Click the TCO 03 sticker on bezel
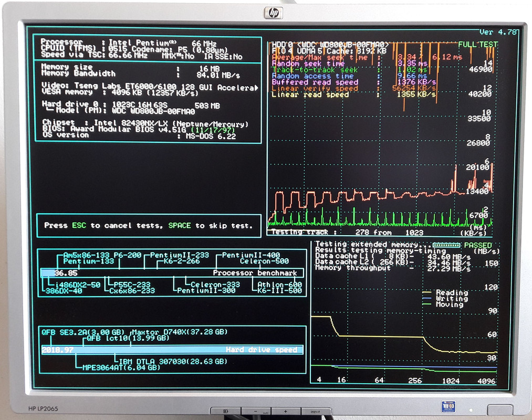532x420 pixels. point(448,406)
